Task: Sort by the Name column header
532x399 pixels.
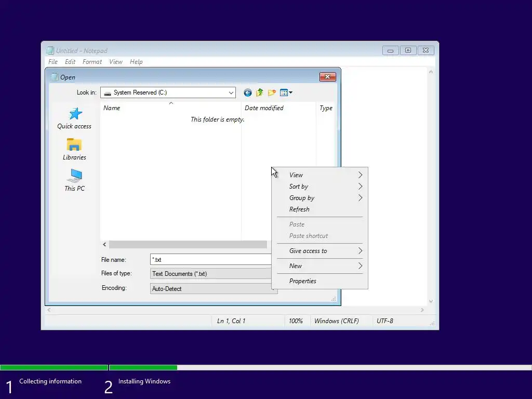Action: [x=170, y=108]
